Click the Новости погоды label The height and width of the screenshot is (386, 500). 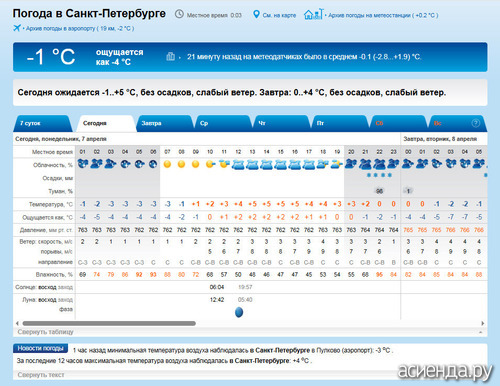coord(40,348)
